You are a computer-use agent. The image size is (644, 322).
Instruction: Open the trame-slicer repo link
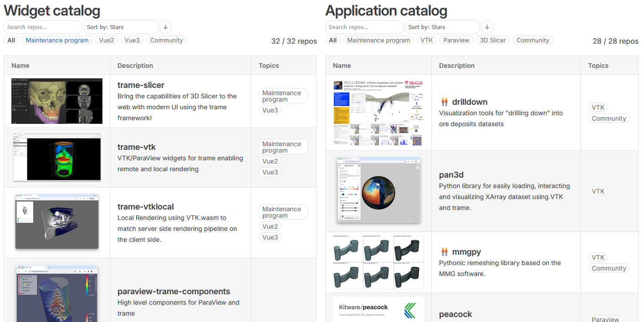[x=141, y=85]
